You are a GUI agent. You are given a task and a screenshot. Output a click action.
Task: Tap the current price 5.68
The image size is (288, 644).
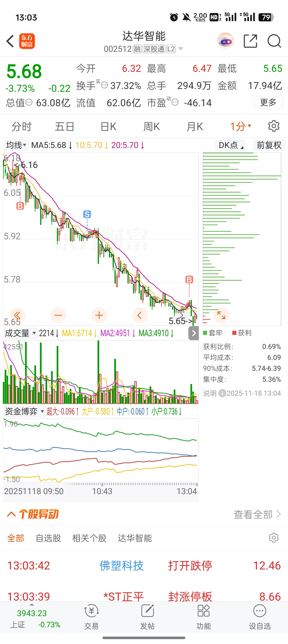point(24,72)
